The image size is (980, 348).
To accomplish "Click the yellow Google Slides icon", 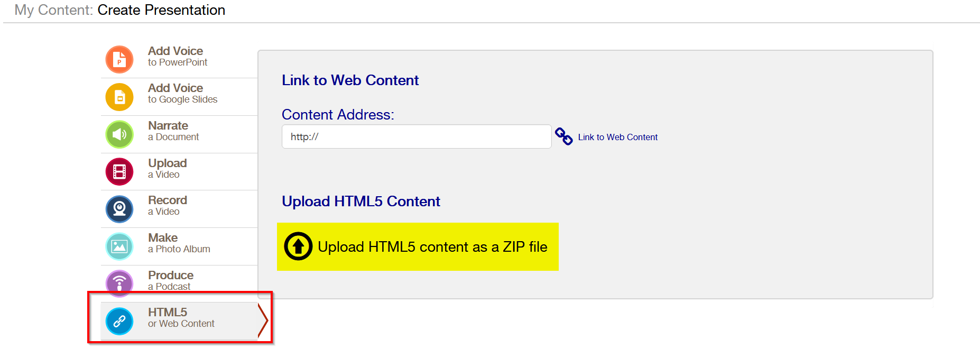I will (x=119, y=97).
